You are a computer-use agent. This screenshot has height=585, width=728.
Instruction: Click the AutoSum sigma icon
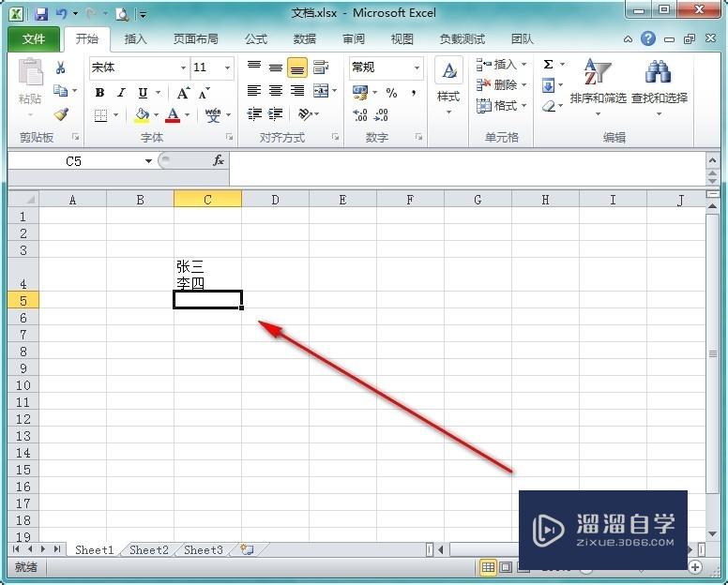tap(548, 65)
